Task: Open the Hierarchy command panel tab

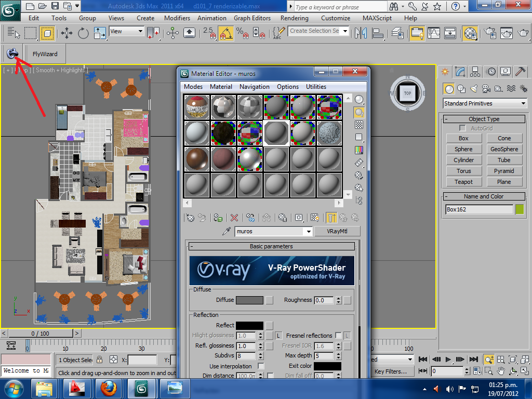Action: point(475,72)
